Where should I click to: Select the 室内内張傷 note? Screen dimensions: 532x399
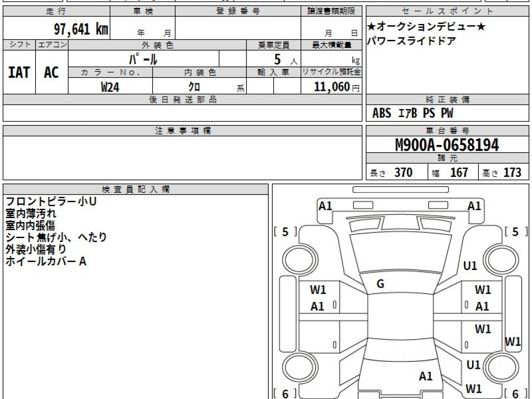(31, 225)
